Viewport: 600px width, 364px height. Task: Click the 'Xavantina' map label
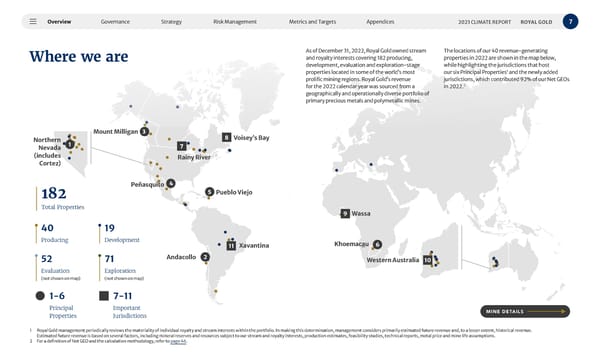(254, 245)
